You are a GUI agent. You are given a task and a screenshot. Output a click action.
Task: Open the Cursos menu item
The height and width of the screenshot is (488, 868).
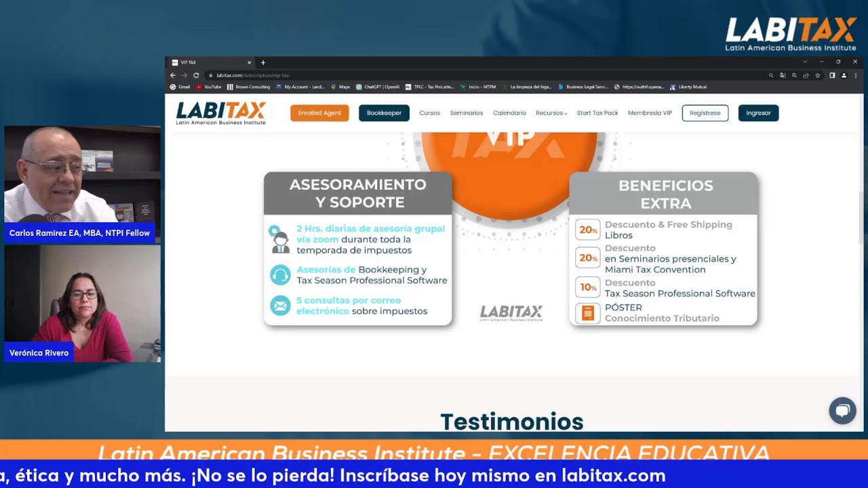(x=429, y=113)
